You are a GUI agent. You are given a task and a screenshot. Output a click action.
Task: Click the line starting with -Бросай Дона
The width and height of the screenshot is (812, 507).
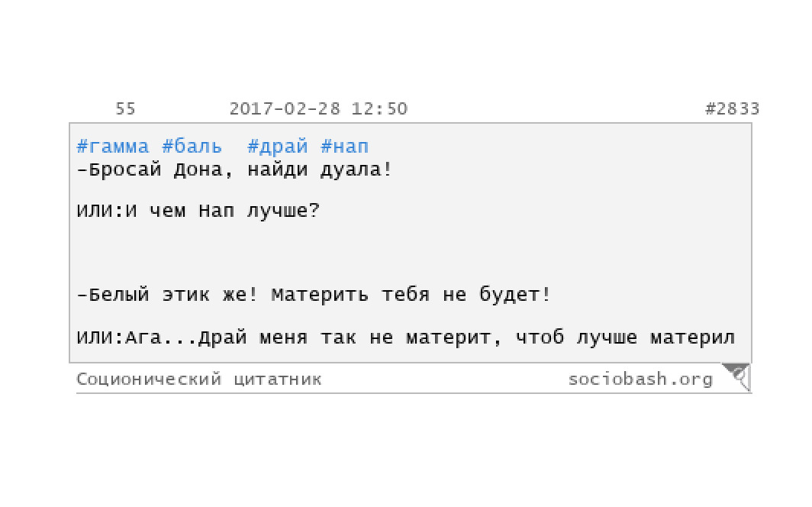click(234, 170)
